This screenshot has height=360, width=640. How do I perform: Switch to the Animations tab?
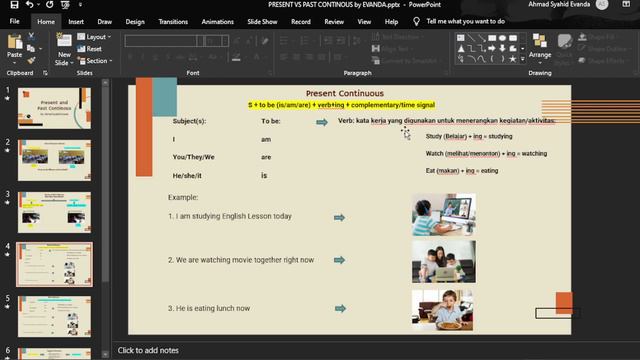pos(218,22)
